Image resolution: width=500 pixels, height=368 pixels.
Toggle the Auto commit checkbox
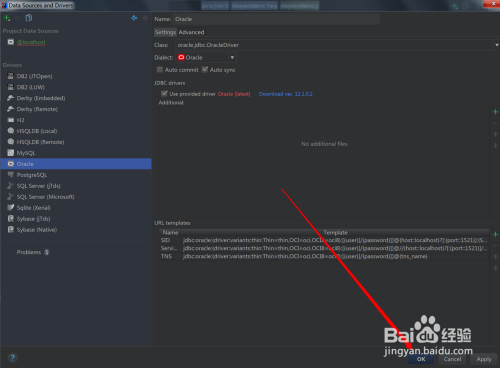coord(160,70)
